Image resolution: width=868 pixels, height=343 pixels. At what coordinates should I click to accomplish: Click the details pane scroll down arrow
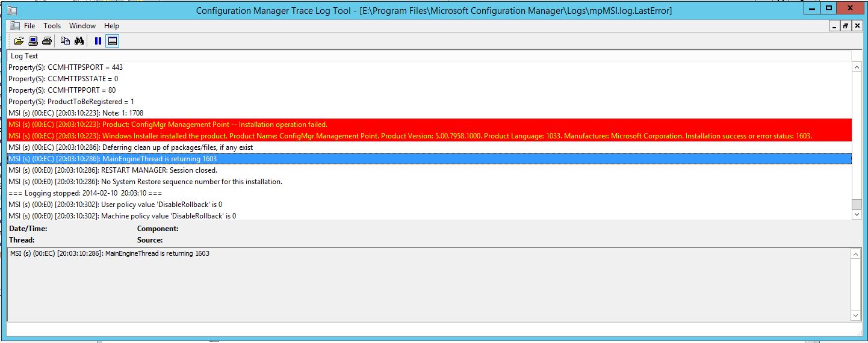pyautogui.click(x=857, y=316)
